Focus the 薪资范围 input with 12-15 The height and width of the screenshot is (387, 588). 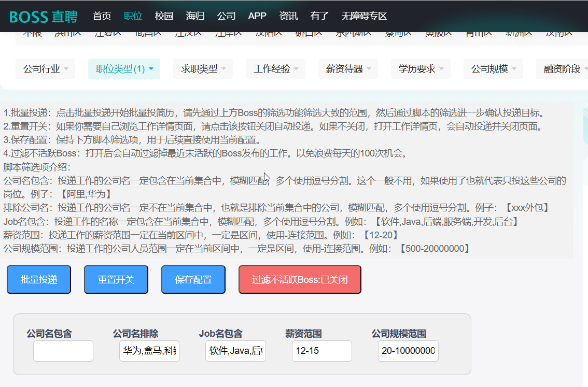(322, 351)
